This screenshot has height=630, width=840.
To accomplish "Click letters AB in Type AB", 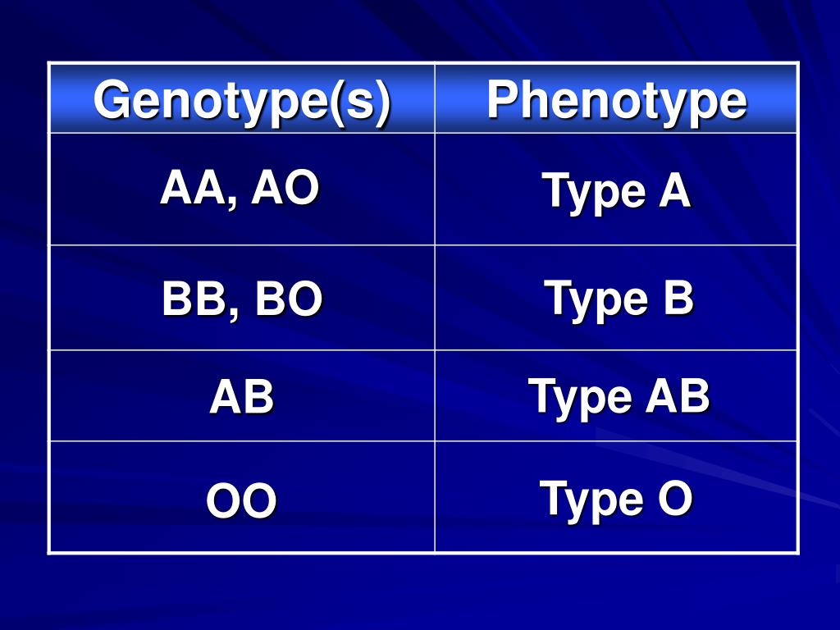I will tap(678, 396).
